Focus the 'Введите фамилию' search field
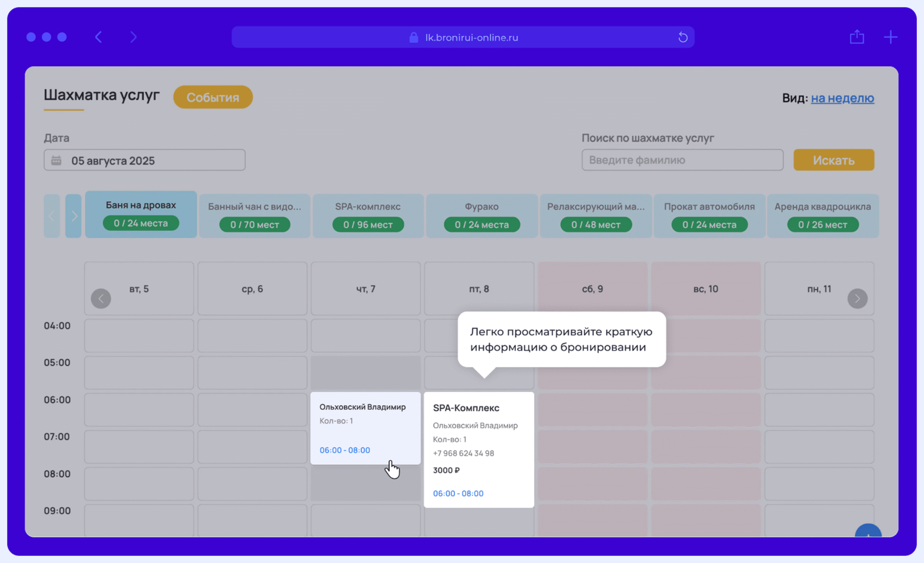This screenshot has height=563, width=924. coord(682,160)
